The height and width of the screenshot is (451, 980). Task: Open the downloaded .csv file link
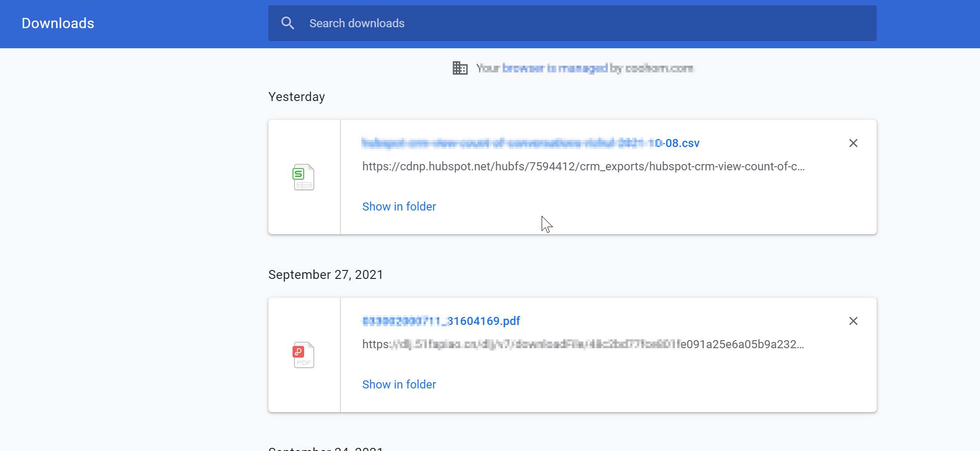point(530,143)
